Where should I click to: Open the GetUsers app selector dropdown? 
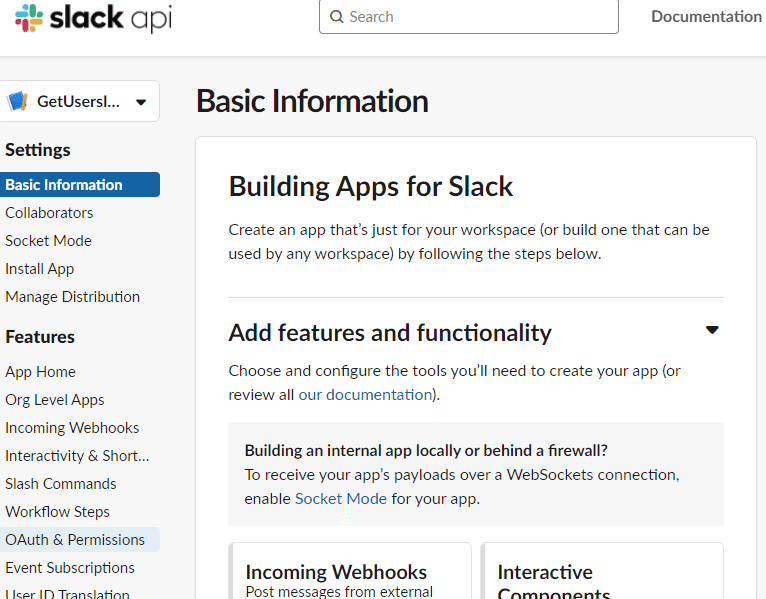[x=79, y=102]
